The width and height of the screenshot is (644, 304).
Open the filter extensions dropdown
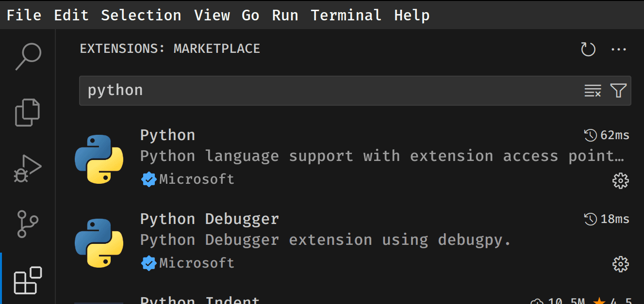click(x=618, y=91)
